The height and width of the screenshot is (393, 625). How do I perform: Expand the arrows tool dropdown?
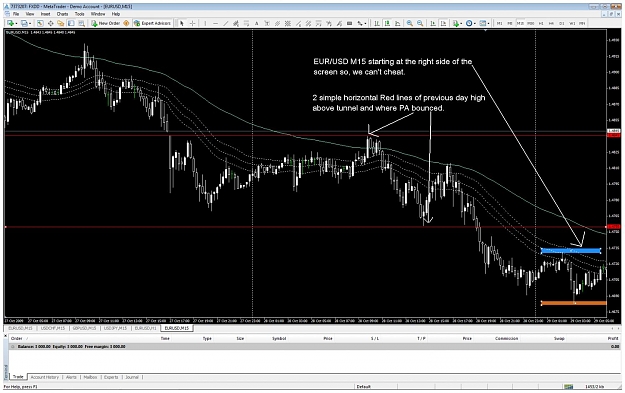tap(365, 23)
